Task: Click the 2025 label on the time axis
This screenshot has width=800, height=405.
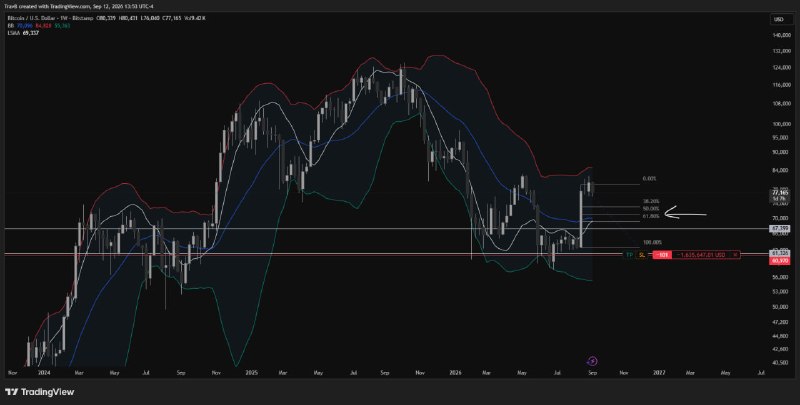Action: pos(253,373)
